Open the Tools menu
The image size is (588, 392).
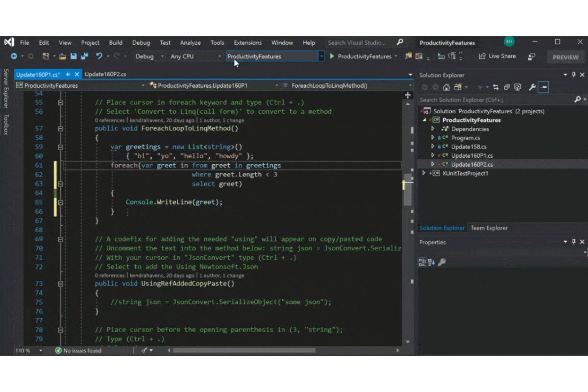coord(217,43)
